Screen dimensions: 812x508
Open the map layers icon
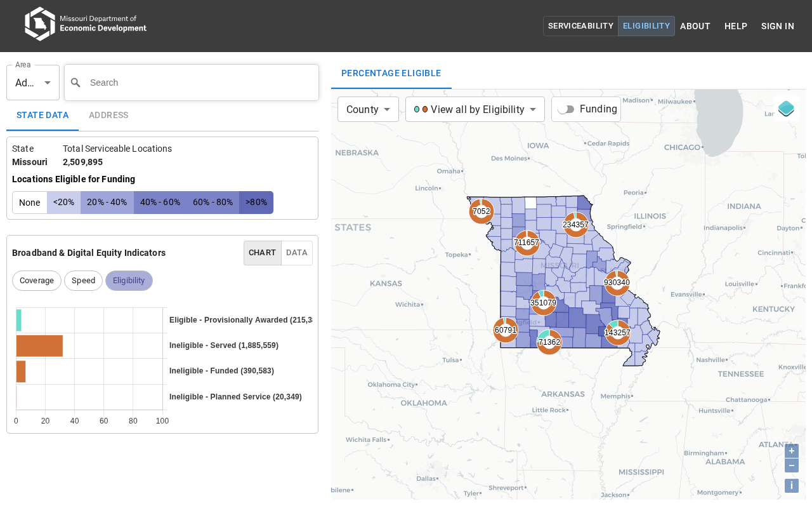coord(786,109)
